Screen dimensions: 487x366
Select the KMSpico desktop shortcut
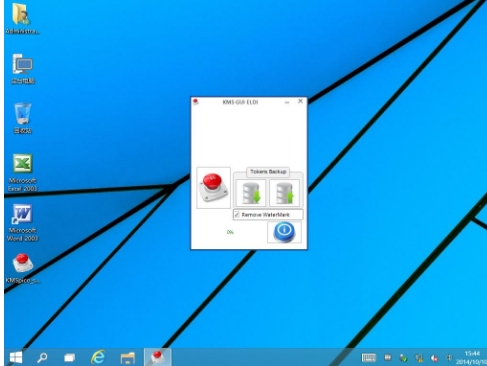(x=22, y=268)
